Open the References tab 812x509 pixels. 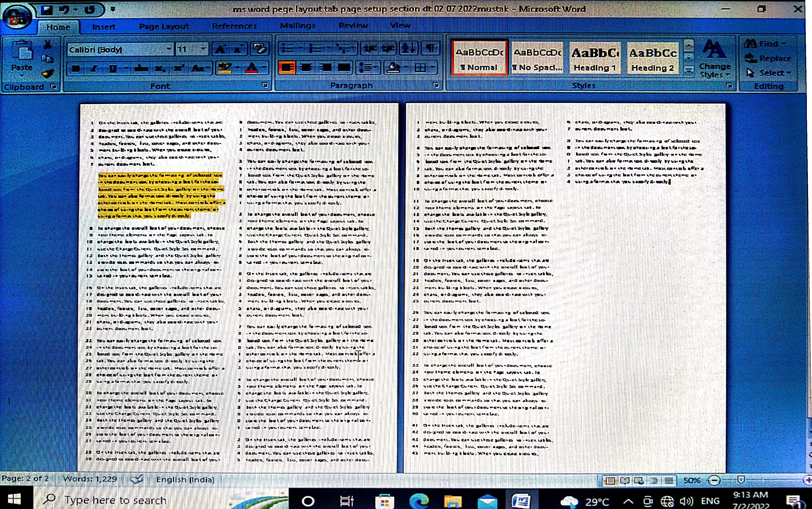coord(234,26)
